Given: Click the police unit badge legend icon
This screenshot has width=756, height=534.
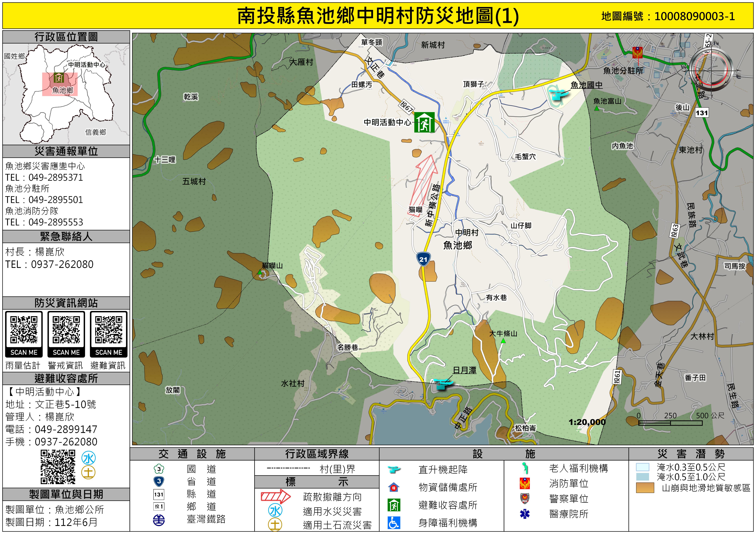Looking at the screenshot, I should pyautogui.click(x=525, y=498).
